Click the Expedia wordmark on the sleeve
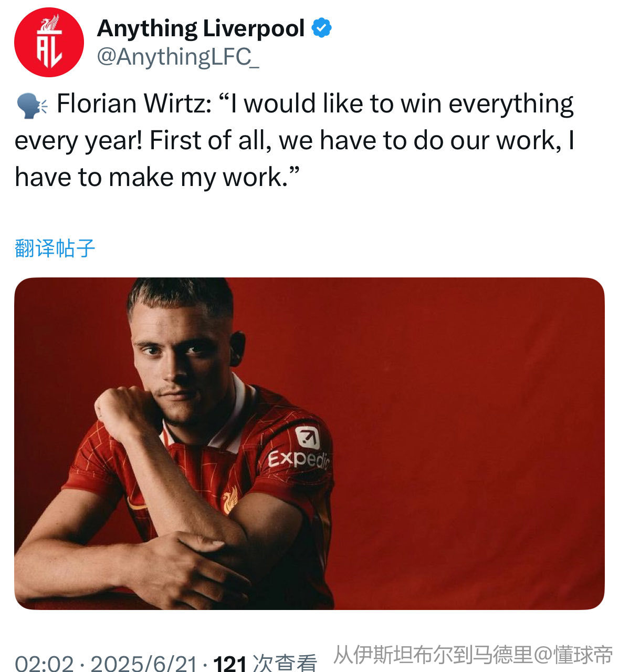This screenshot has width=619, height=672. pyautogui.click(x=298, y=460)
